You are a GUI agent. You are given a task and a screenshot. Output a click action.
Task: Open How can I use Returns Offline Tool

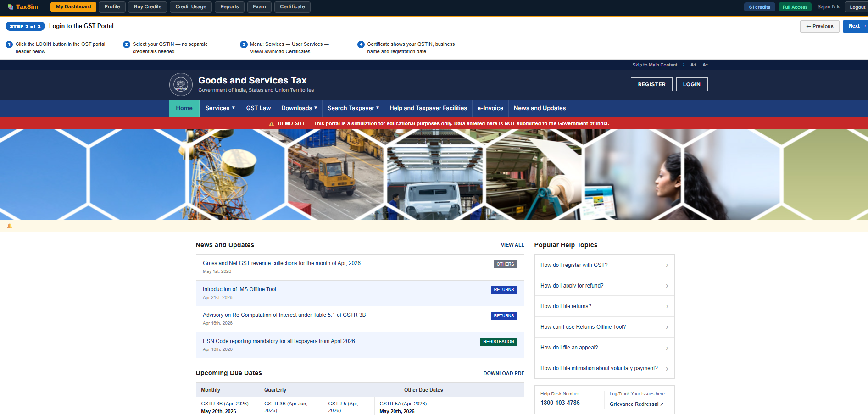tap(604, 327)
